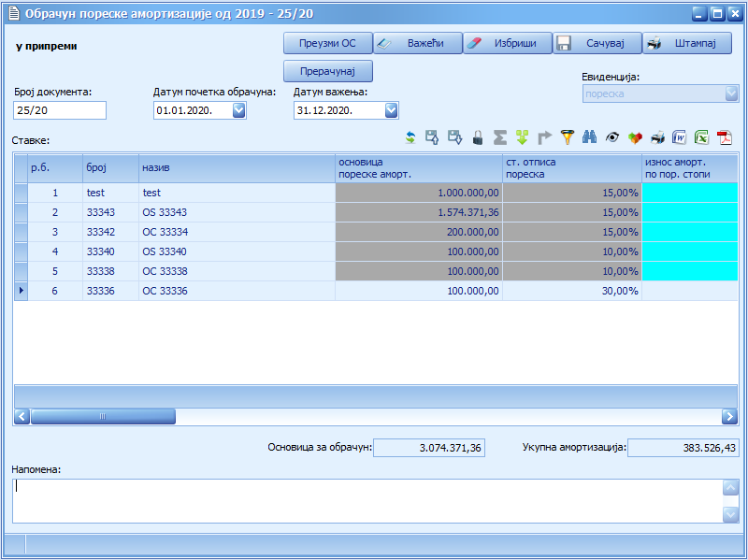Image resolution: width=748 pixels, height=560 pixels.
Task: Select ОС 33336 name cell
Action: coord(237,291)
